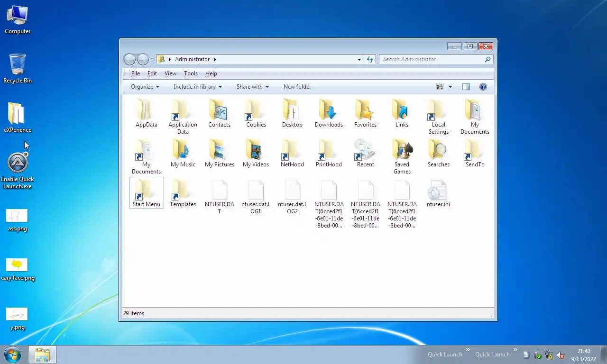Show the preview pane
The height and width of the screenshot is (364, 607).
pyautogui.click(x=466, y=87)
